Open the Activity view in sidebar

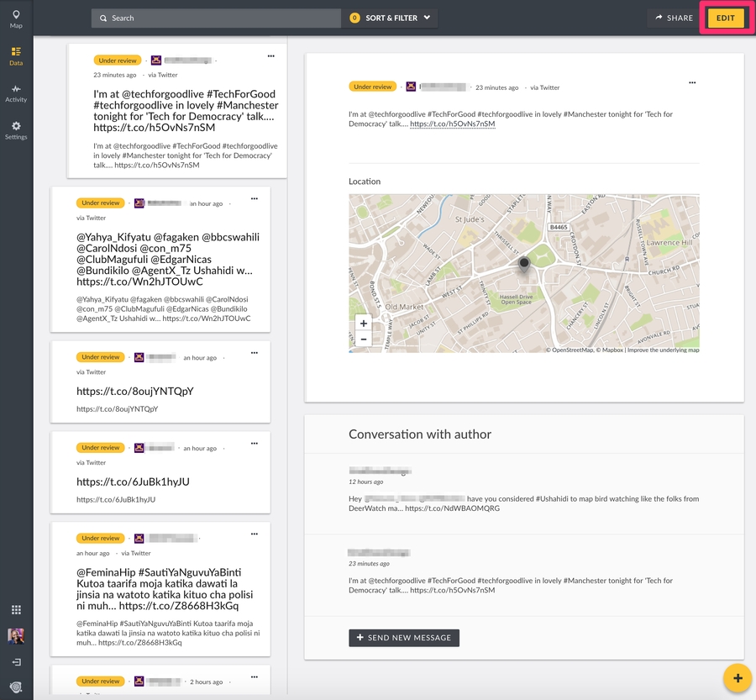(16, 92)
